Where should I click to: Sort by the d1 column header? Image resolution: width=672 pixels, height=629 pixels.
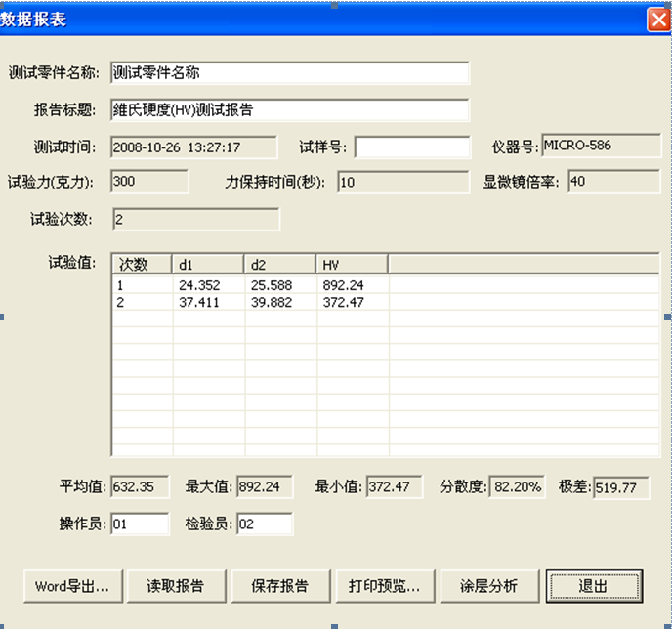208,264
